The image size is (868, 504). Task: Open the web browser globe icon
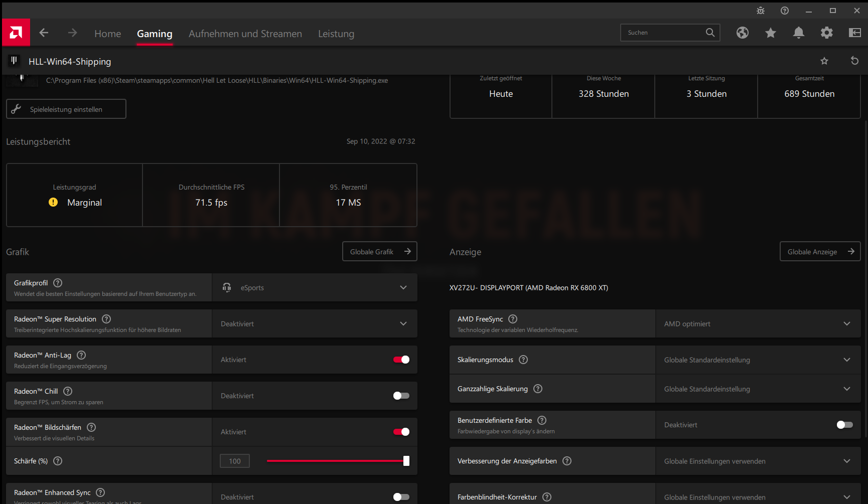point(743,33)
